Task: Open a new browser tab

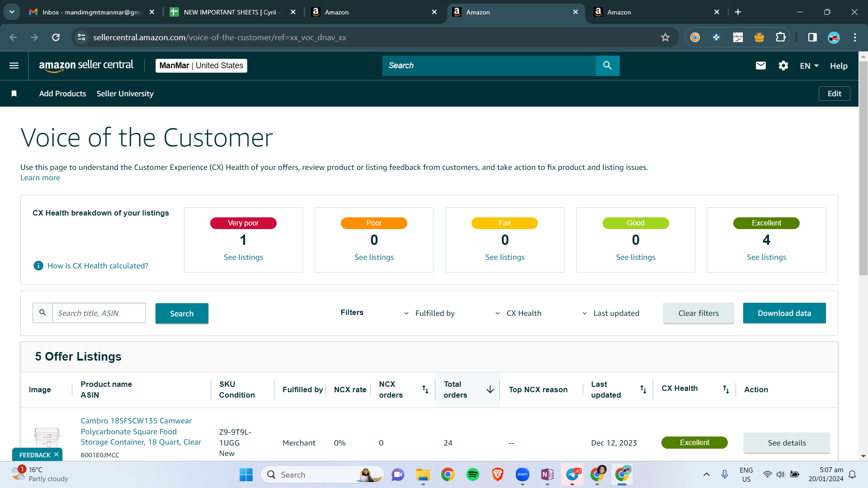Action: coord(738,12)
